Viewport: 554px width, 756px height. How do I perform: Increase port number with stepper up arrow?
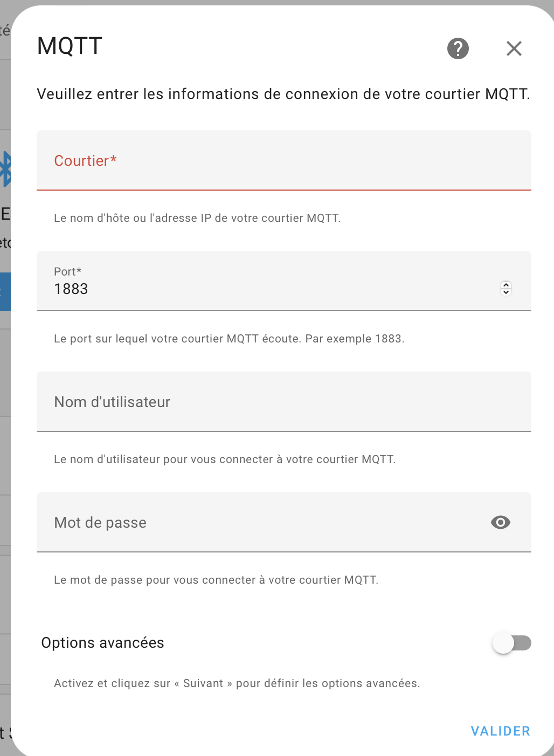pyautogui.click(x=506, y=285)
